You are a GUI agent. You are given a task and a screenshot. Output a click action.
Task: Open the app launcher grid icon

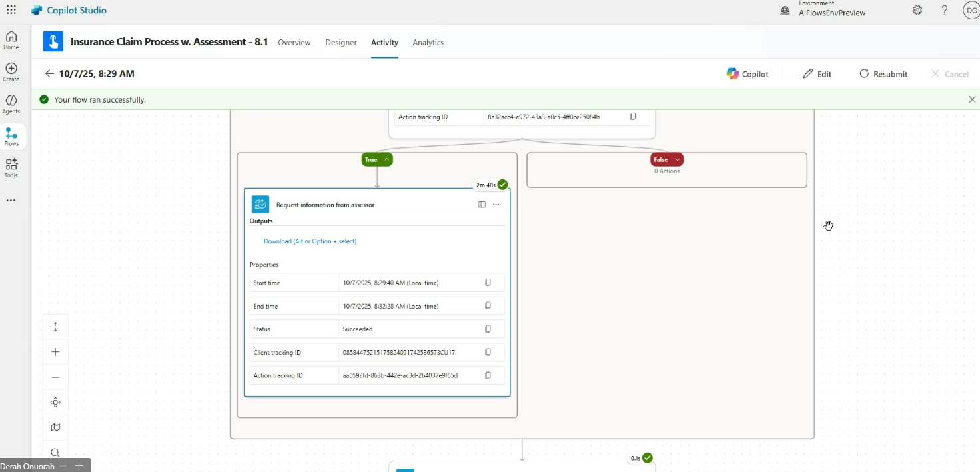tap(11, 10)
